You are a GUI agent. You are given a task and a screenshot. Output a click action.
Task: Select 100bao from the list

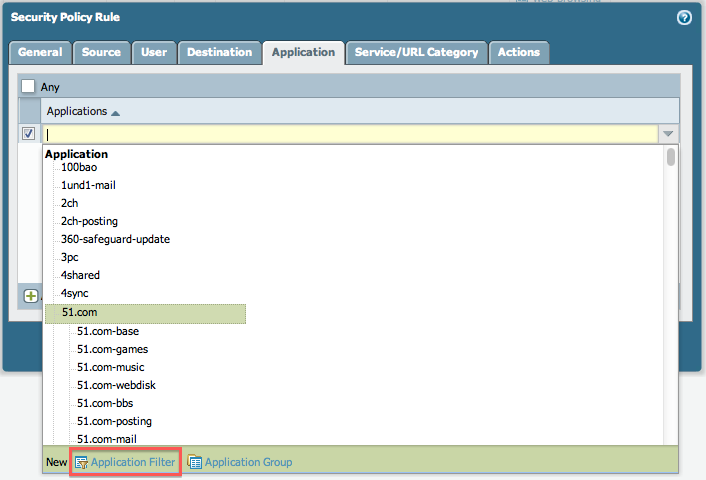[x=79, y=168]
